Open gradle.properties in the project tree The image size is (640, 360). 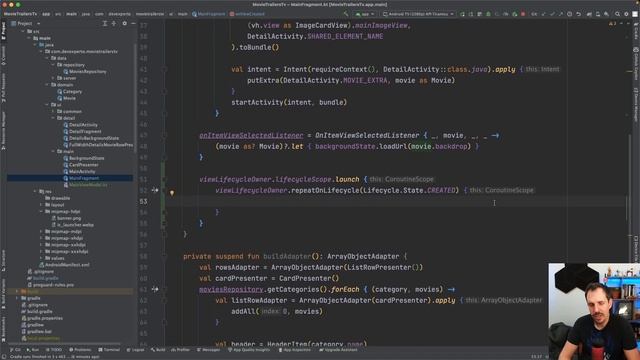42,318
